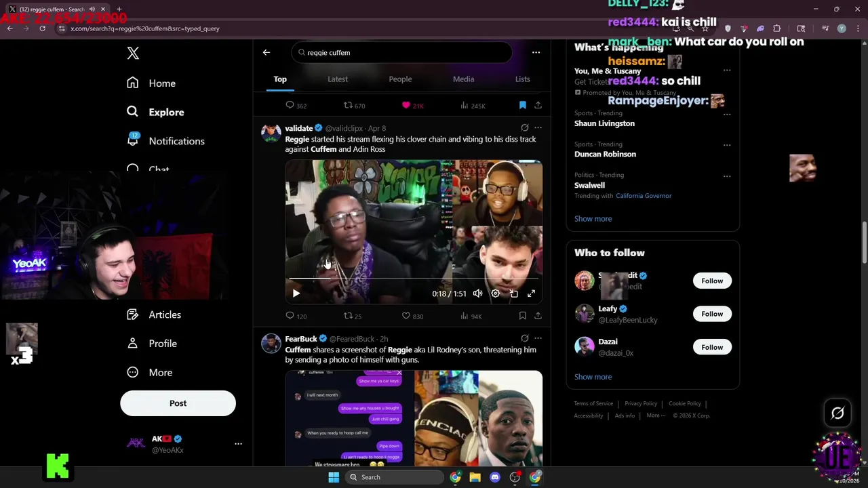Share the top post
This screenshot has width=868, height=488.
click(x=538, y=105)
